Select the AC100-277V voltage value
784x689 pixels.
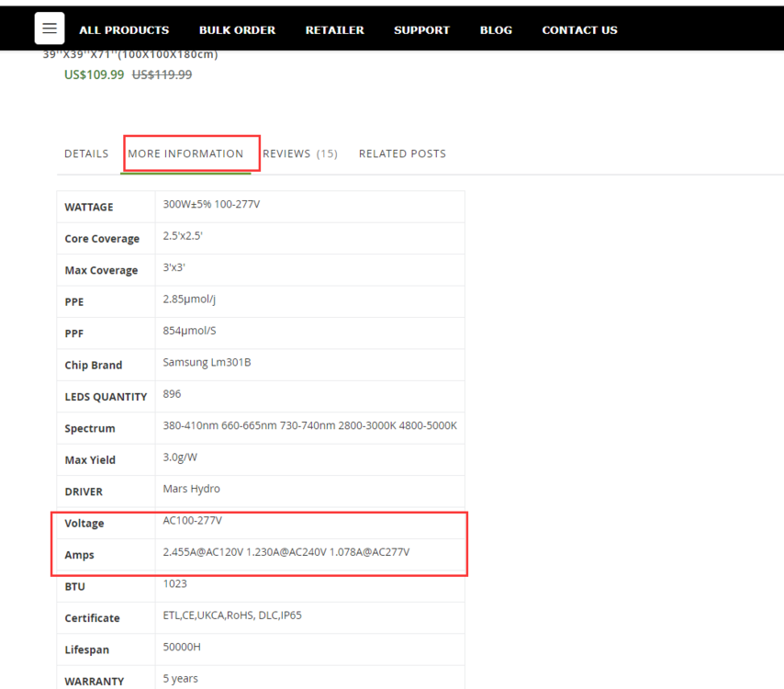point(192,520)
